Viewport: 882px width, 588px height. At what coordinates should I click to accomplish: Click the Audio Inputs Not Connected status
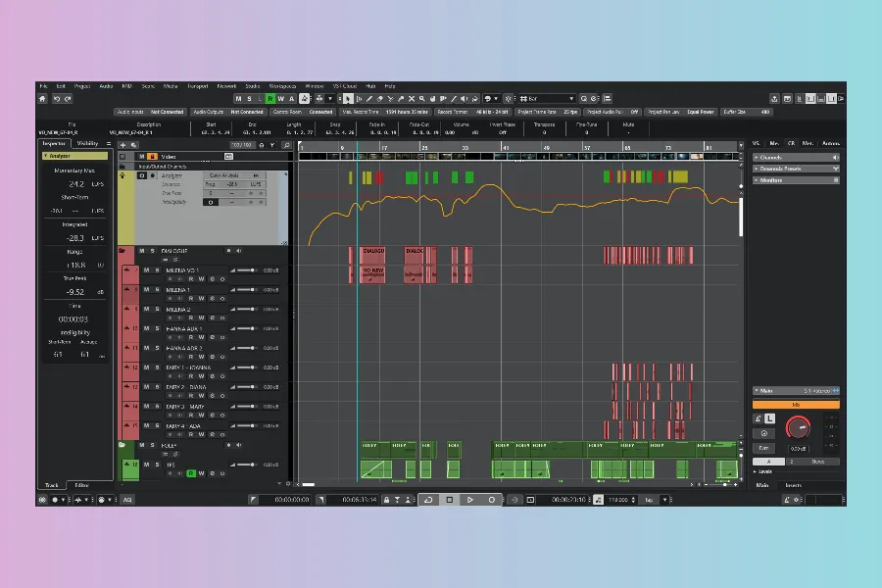tap(152, 112)
